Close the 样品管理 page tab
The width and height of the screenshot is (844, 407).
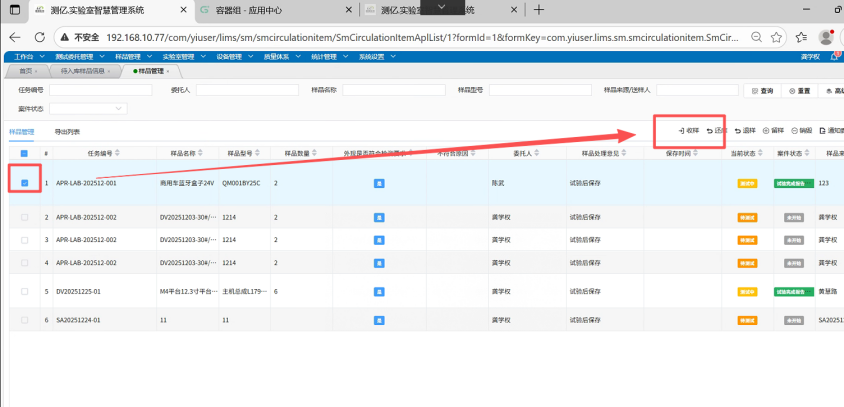pyautogui.click(x=168, y=71)
